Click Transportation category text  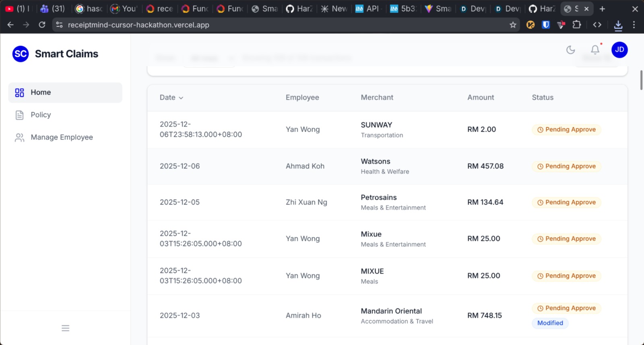click(382, 135)
